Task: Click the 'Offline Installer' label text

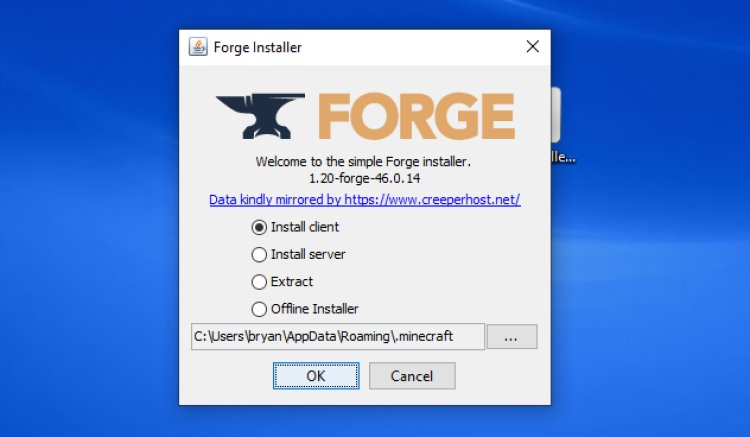Action: tap(315, 309)
